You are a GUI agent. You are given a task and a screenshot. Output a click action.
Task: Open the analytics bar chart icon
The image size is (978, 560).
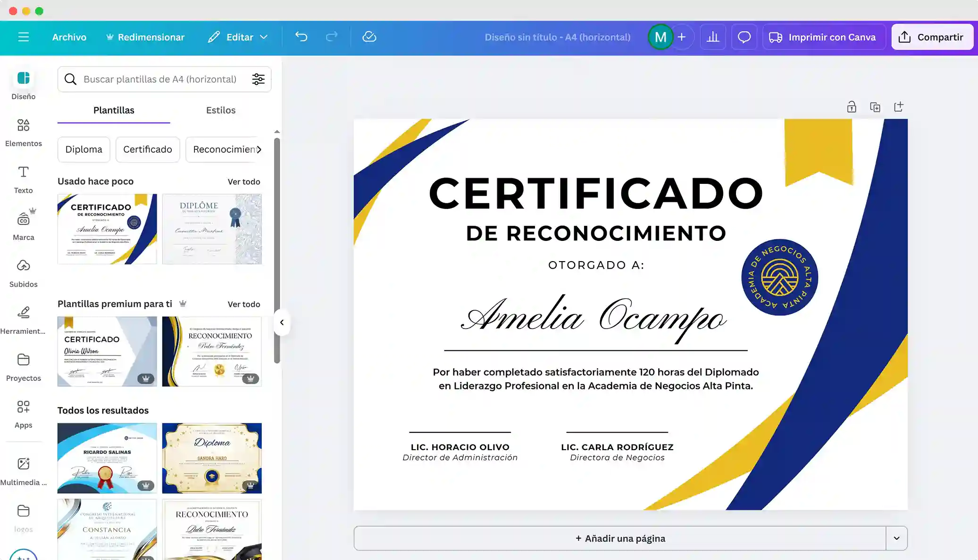[x=713, y=37]
